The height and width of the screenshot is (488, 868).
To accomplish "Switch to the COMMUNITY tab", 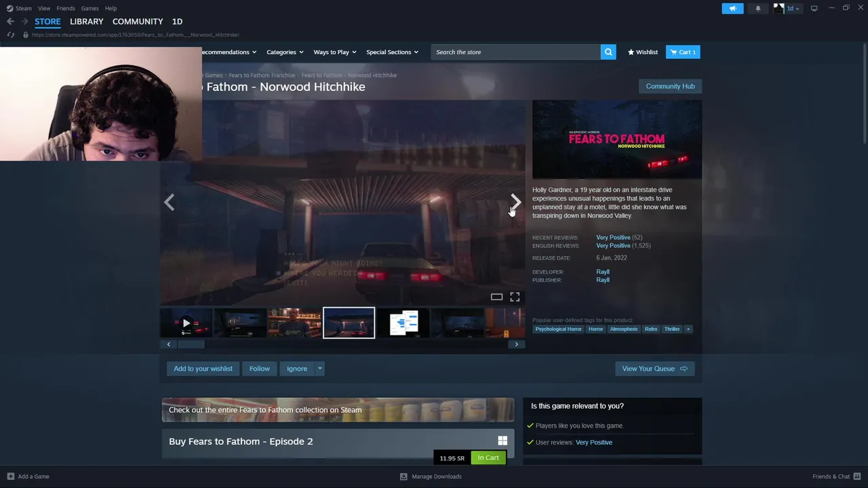I will click(x=138, y=22).
